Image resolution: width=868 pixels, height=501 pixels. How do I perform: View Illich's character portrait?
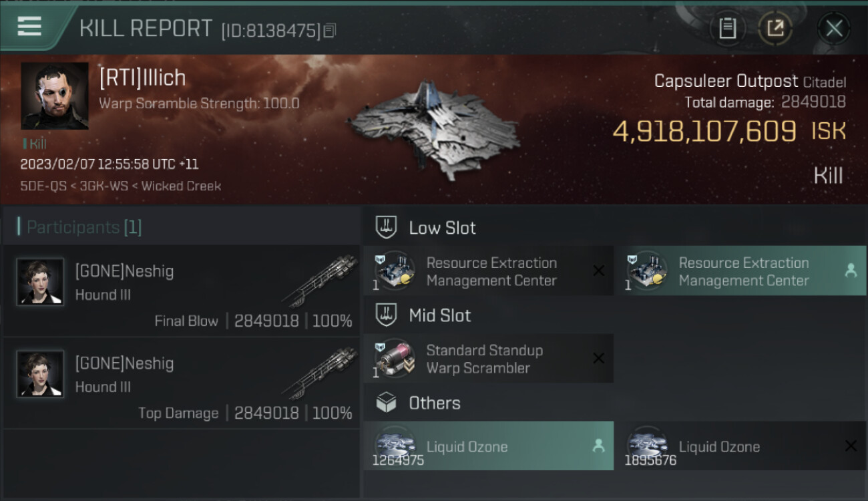tap(55, 96)
